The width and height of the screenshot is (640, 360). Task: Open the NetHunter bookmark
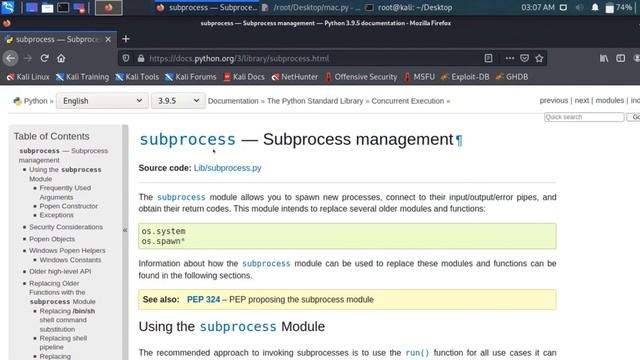point(295,77)
